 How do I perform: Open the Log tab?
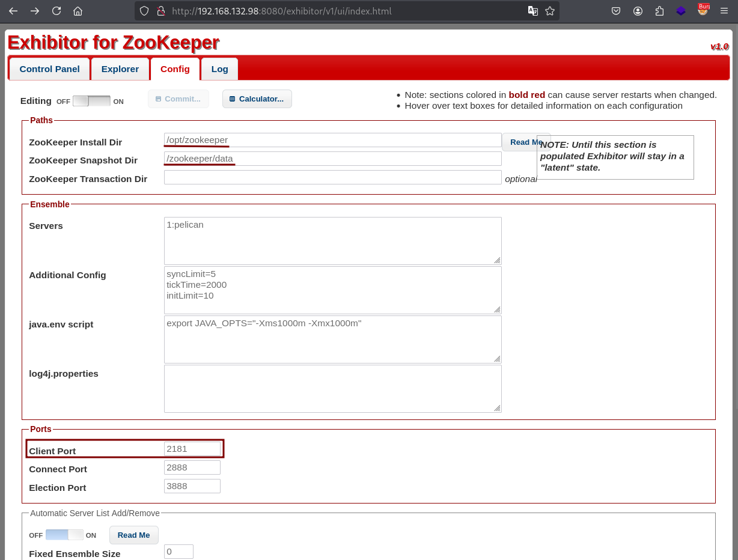coord(220,69)
